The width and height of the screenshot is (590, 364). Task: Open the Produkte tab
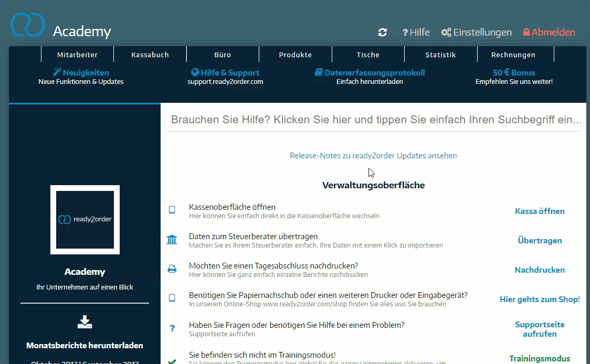[296, 55]
